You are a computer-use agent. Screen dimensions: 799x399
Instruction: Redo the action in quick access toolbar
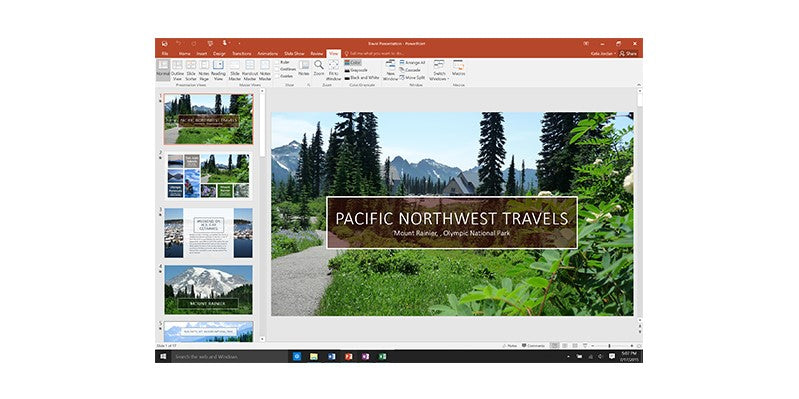pos(194,44)
